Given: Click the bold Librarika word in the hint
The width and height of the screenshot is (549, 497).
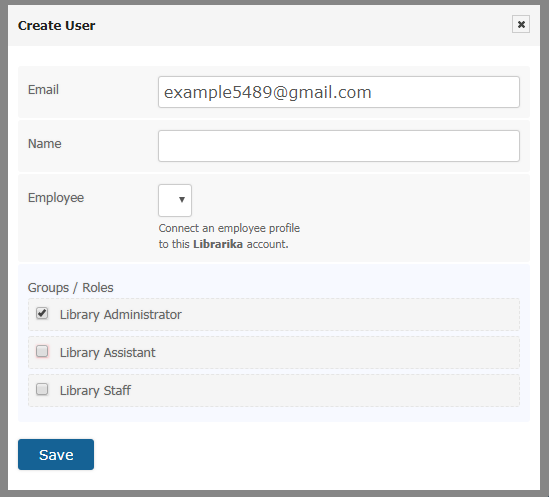Looking at the screenshot, I should [218, 244].
